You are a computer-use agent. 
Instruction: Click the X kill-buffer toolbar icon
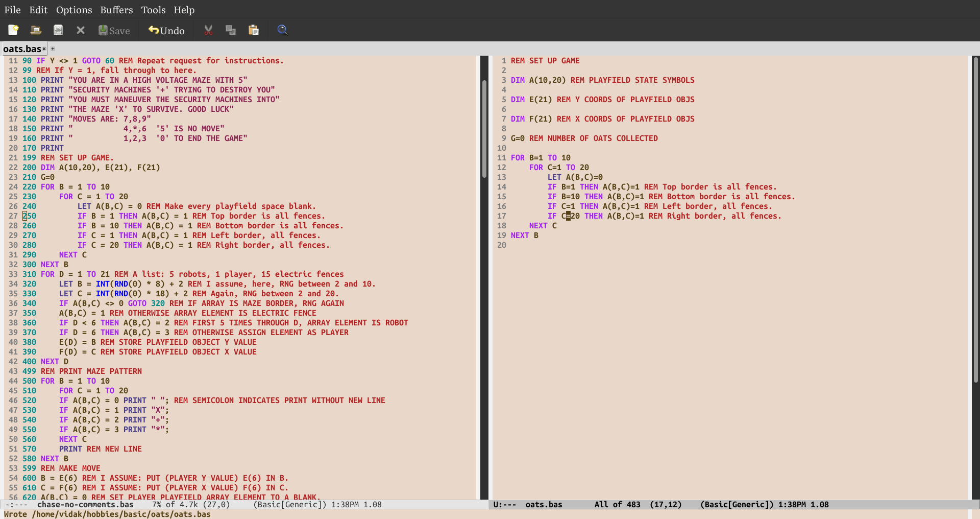click(x=81, y=30)
